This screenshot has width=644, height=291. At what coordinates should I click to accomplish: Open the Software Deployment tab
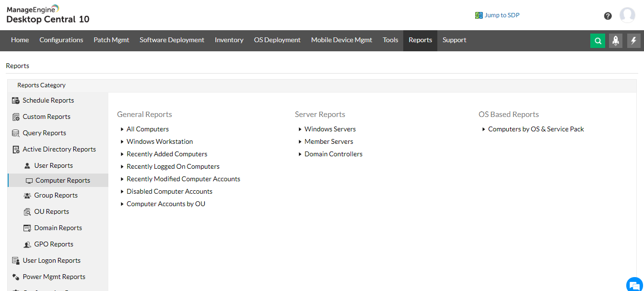[172, 40]
